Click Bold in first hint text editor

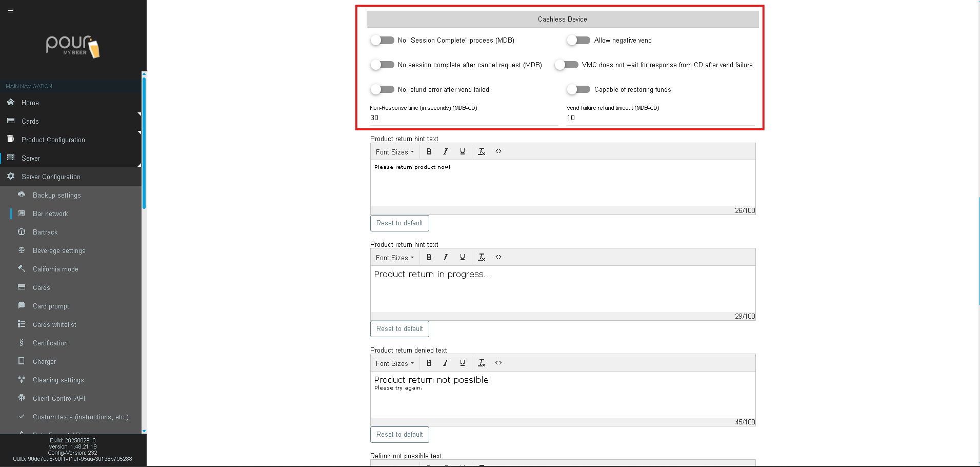(x=429, y=152)
